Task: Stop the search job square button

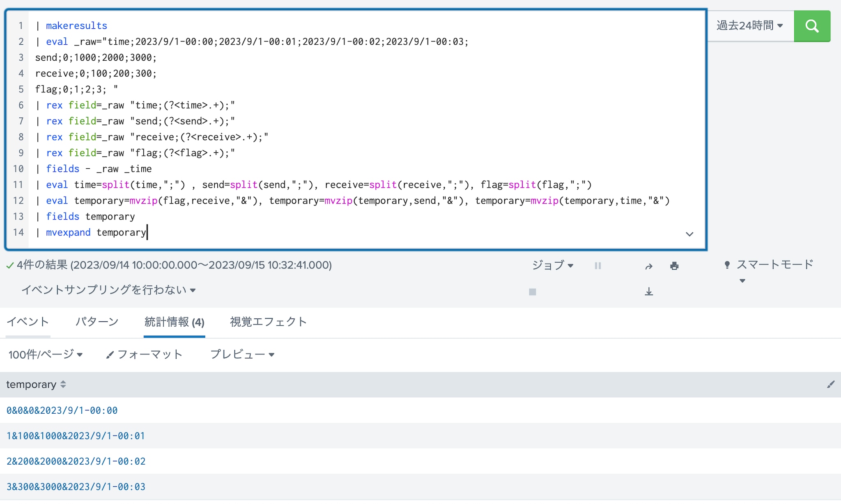Action: (x=533, y=292)
